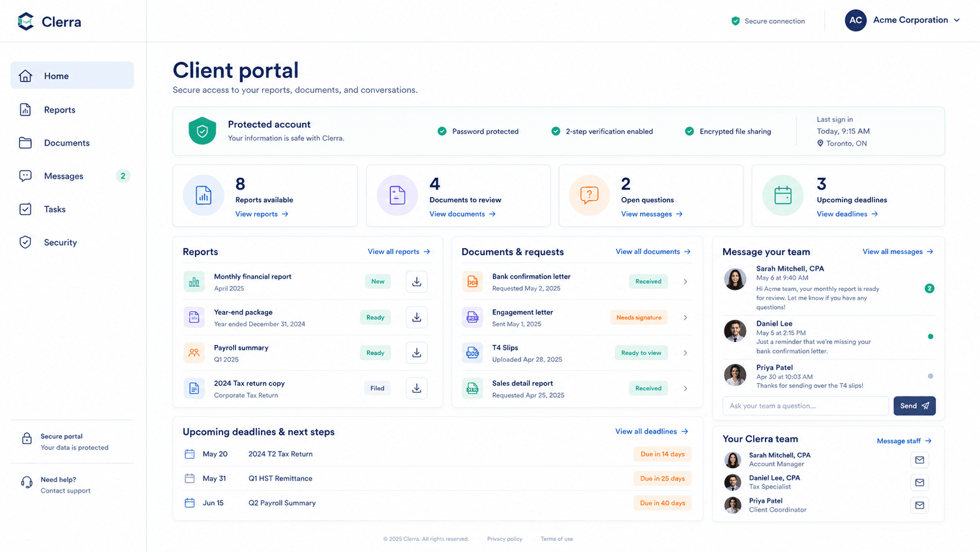
Task: Expand the Bank confirmation letter row chevron
Action: click(685, 282)
